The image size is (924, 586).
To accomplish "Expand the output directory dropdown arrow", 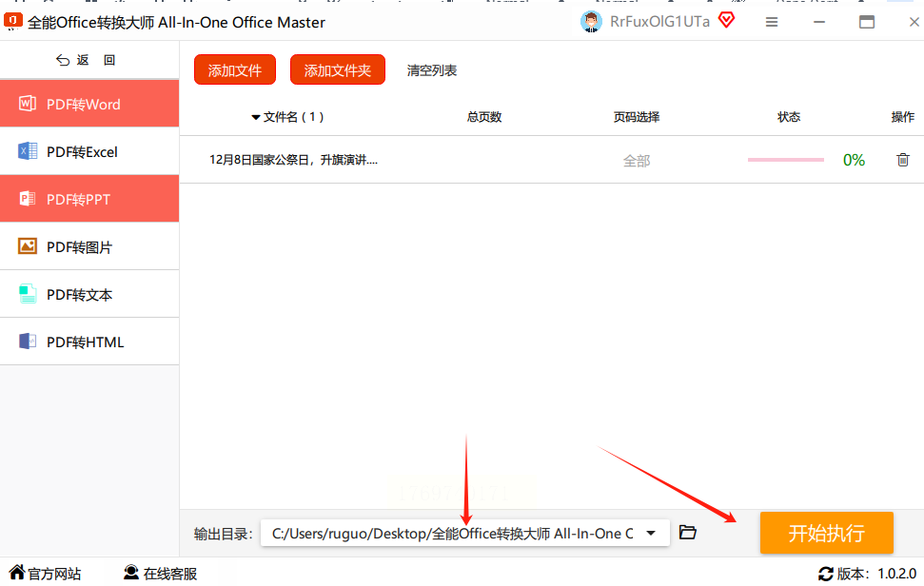I will coord(651,533).
